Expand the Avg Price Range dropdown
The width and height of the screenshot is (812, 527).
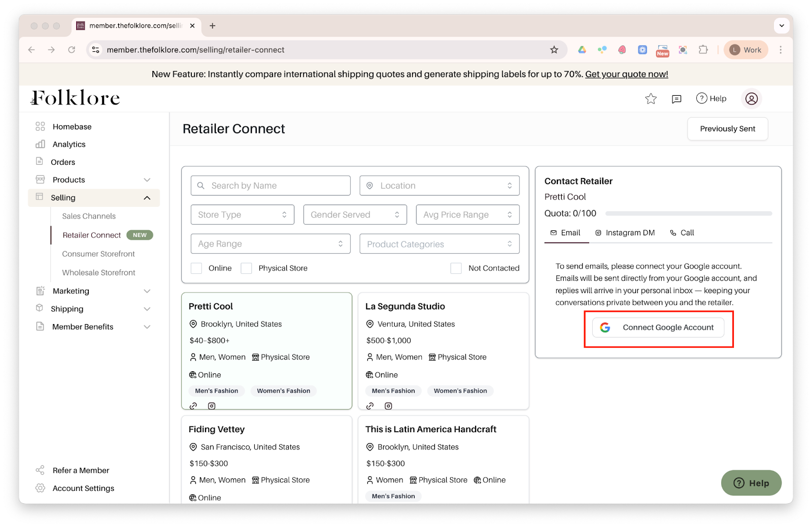pos(467,215)
